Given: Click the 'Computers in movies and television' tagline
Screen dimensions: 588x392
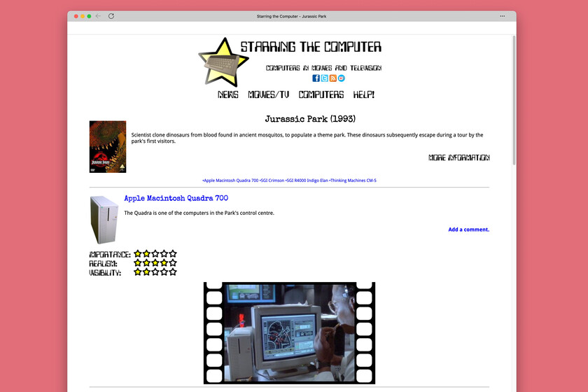Looking at the screenshot, I should 323,68.
